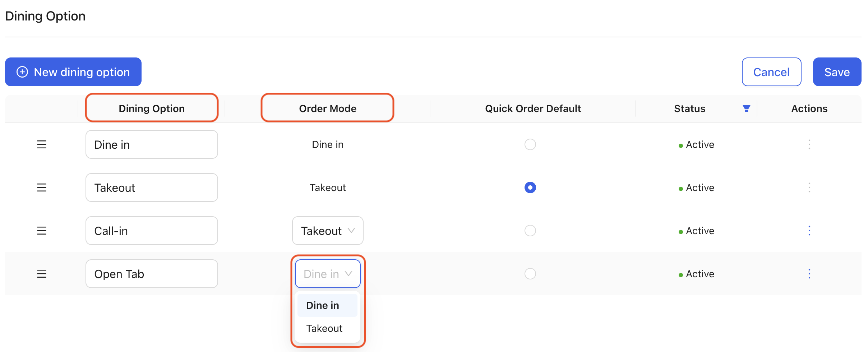Image resolution: width=868 pixels, height=352 pixels.
Task: Click the drag handle beside Takeout row
Action: tap(41, 187)
